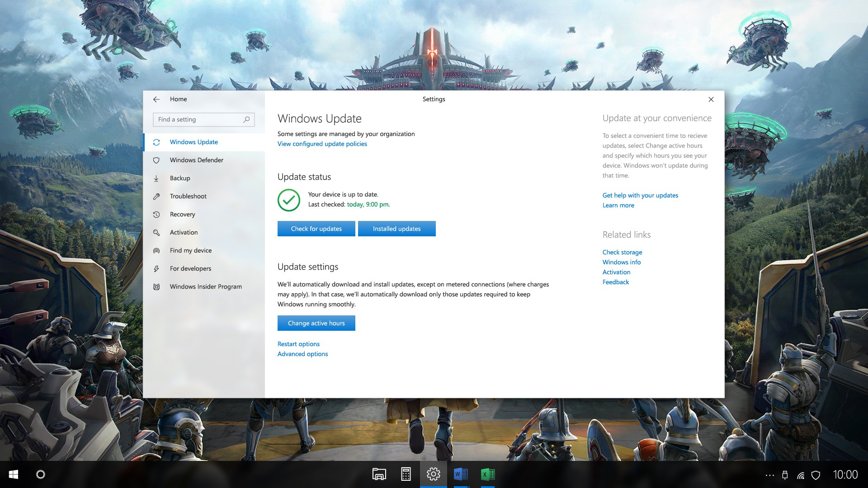Click the Windows Insider Program icon
This screenshot has width=868, height=488.
pyautogui.click(x=156, y=287)
